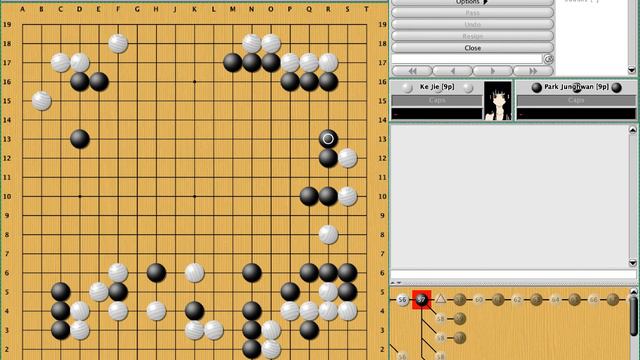Click the white stone at S10

pos(347,196)
